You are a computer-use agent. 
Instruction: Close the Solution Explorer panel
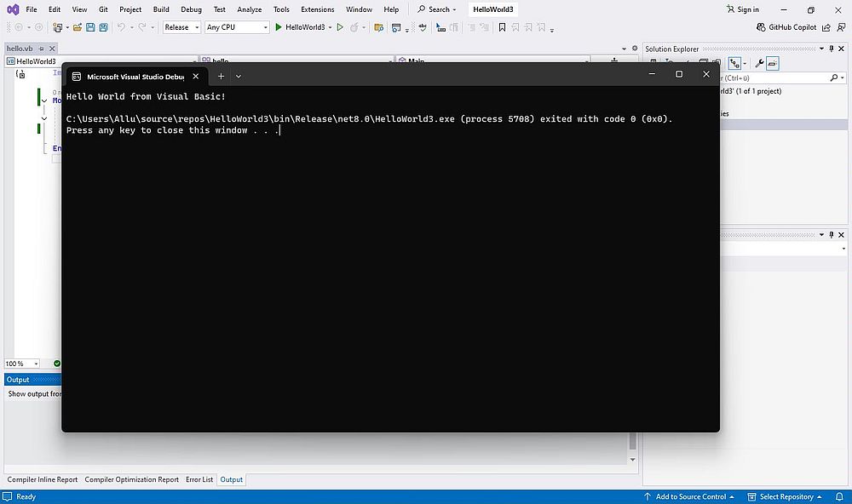pos(841,49)
